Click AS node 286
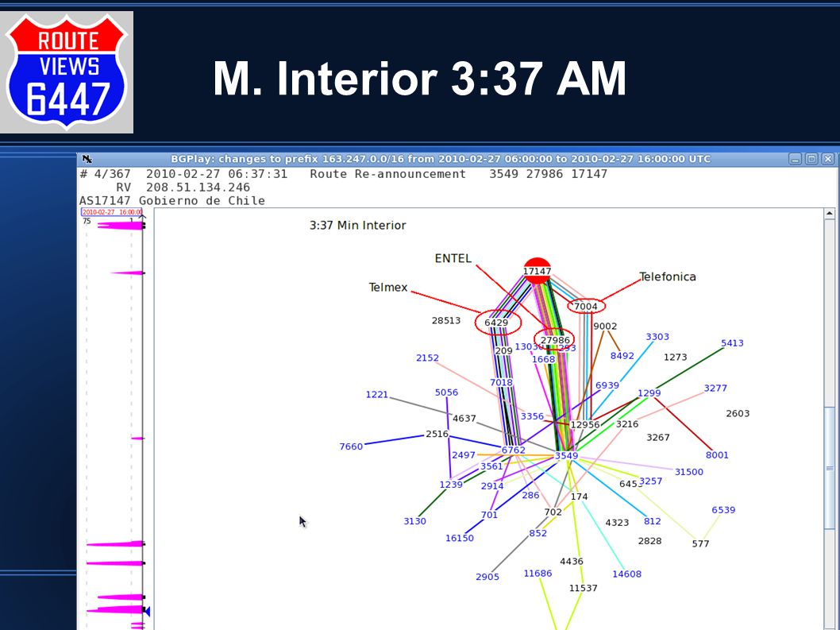840x630 pixels. (x=531, y=495)
